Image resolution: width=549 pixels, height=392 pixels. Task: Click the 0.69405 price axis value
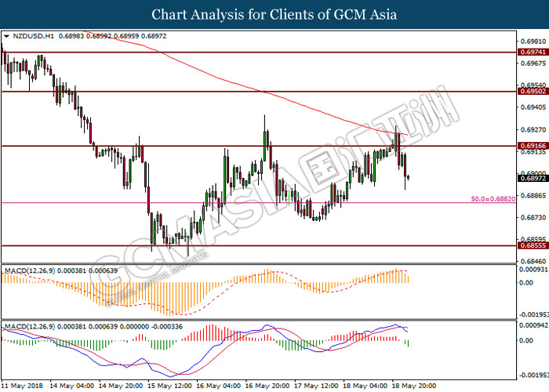coord(533,107)
